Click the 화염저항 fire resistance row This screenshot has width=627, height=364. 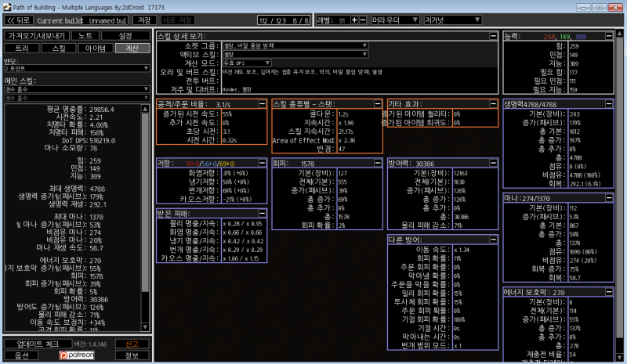[x=212, y=173]
